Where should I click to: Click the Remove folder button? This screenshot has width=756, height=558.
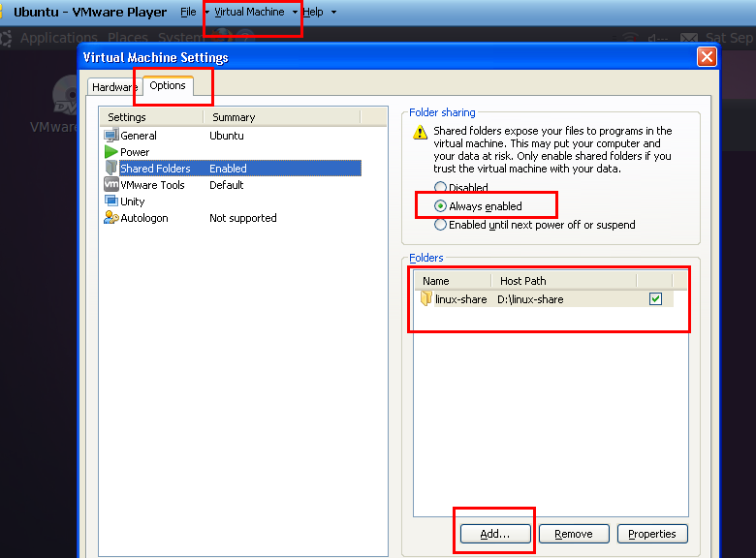click(x=574, y=534)
